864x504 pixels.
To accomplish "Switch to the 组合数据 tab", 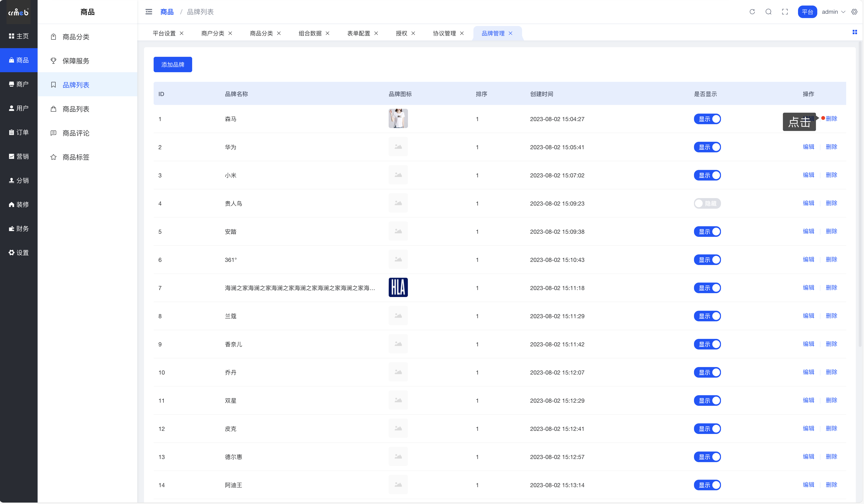I will pos(310,33).
